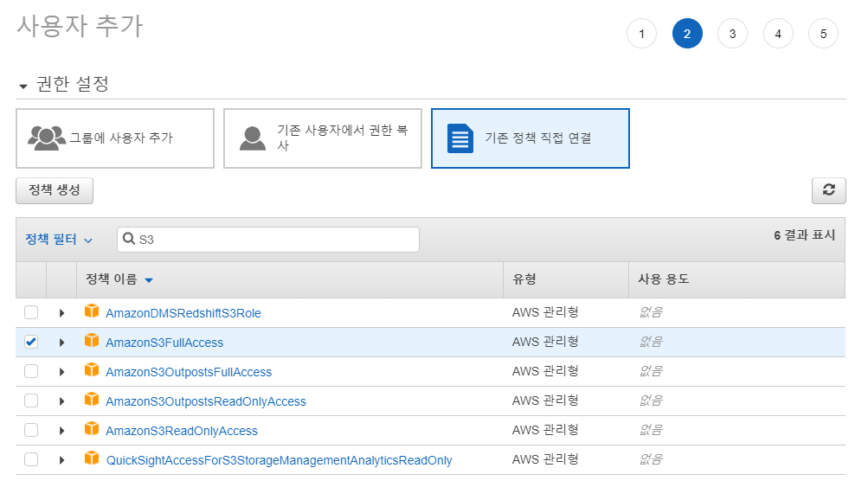Check the QuickSightAccessForS3StorageManagementAnalyticsReadOnly checkbox
The height and width of the screenshot is (500, 868).
pyautogui.click(x=31, y=459)
